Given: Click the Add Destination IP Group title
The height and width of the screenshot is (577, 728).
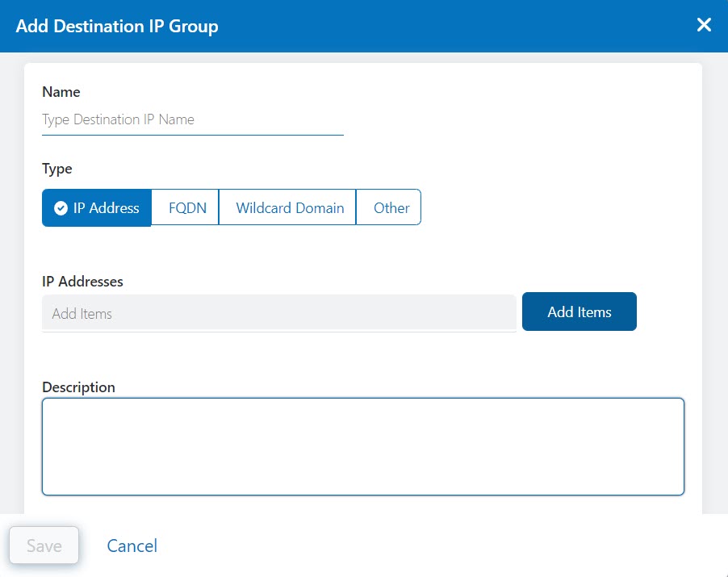Looking at the screenshot, I should 117,26.
